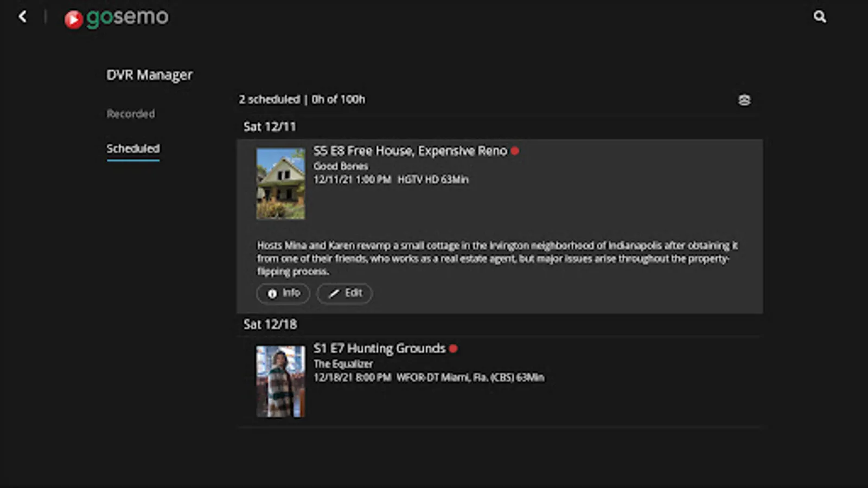Viewport: 868px width, 488px height.
Task: Open search with the magnifying glass icon
Action: tap(820, 17)
